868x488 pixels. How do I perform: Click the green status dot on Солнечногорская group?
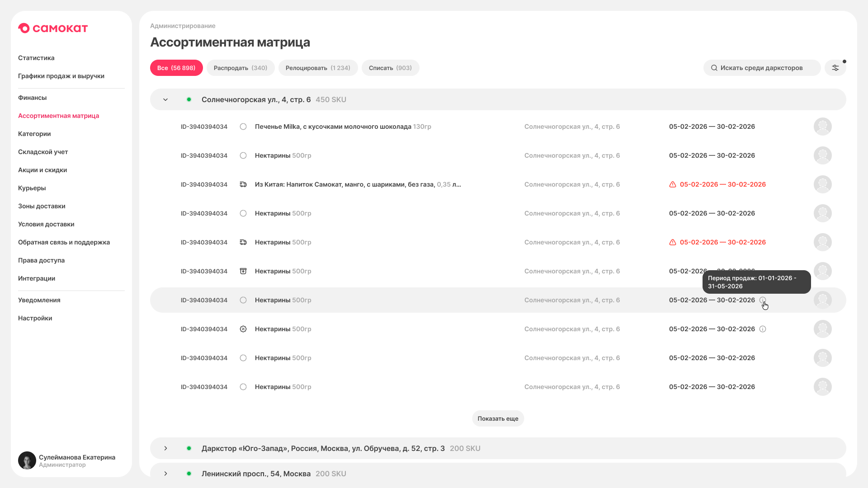click(189, 99)
